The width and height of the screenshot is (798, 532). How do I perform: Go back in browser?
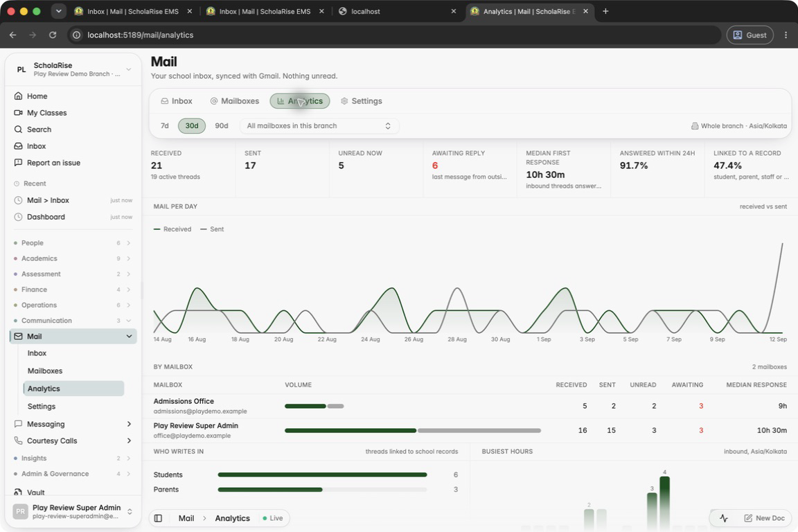click(12, 35)
